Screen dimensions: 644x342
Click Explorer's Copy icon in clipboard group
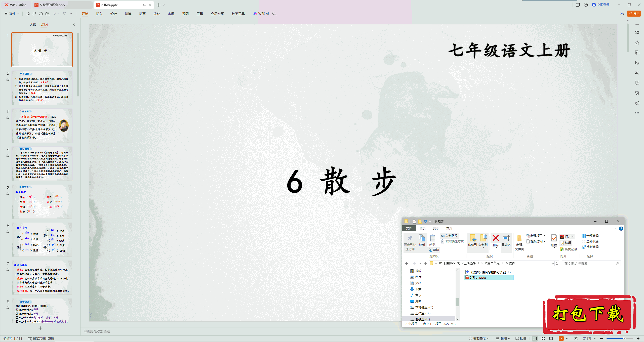point(422,238)
